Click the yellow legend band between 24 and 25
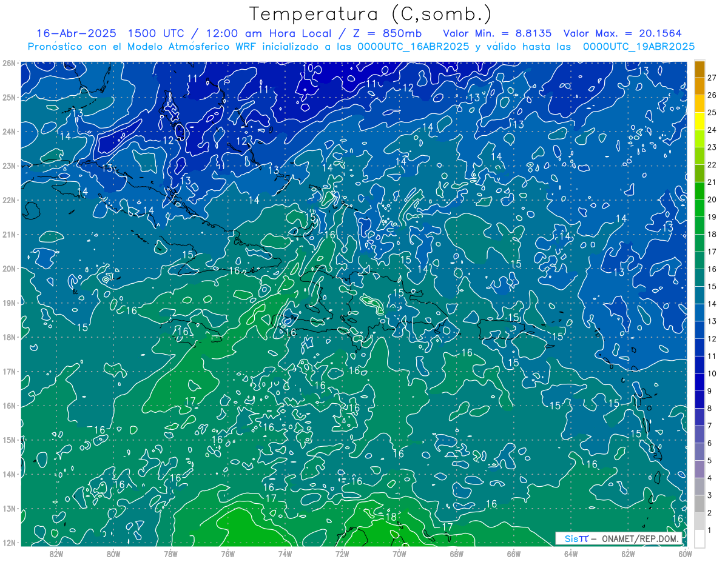The height and width of the screenshot is (562, 728). 699,121
